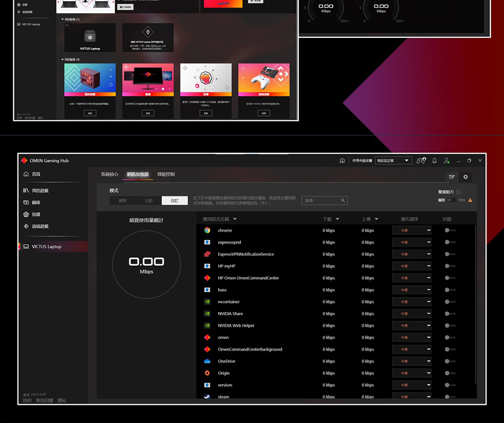Open the game controller icon in title bar
504x423 pixels.
coord(421,160)
